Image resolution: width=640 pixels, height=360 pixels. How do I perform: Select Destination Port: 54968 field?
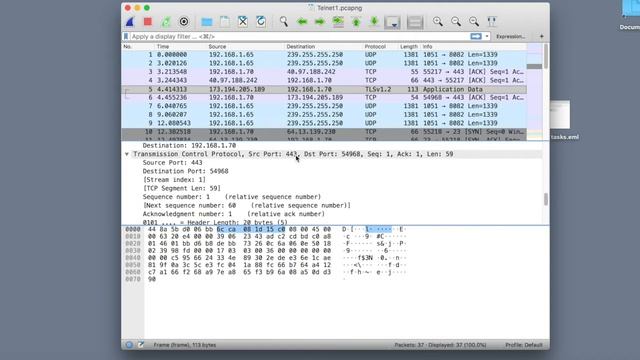pos(185,171)
